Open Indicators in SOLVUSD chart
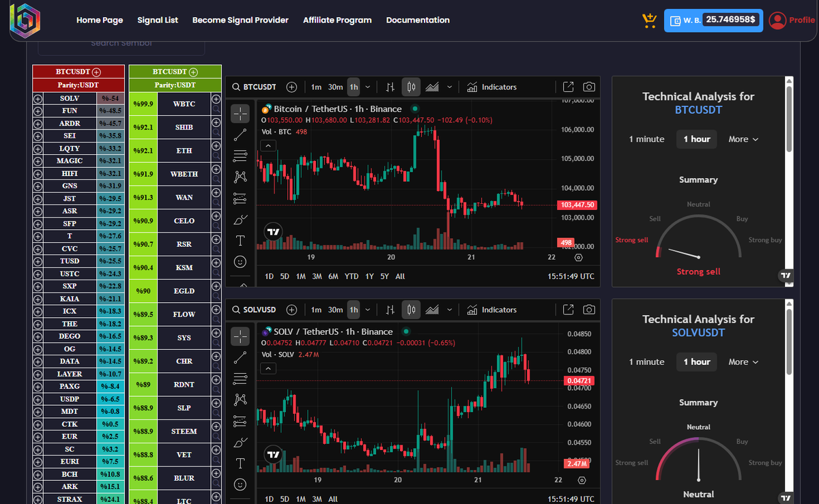 [x=492, y=310]
